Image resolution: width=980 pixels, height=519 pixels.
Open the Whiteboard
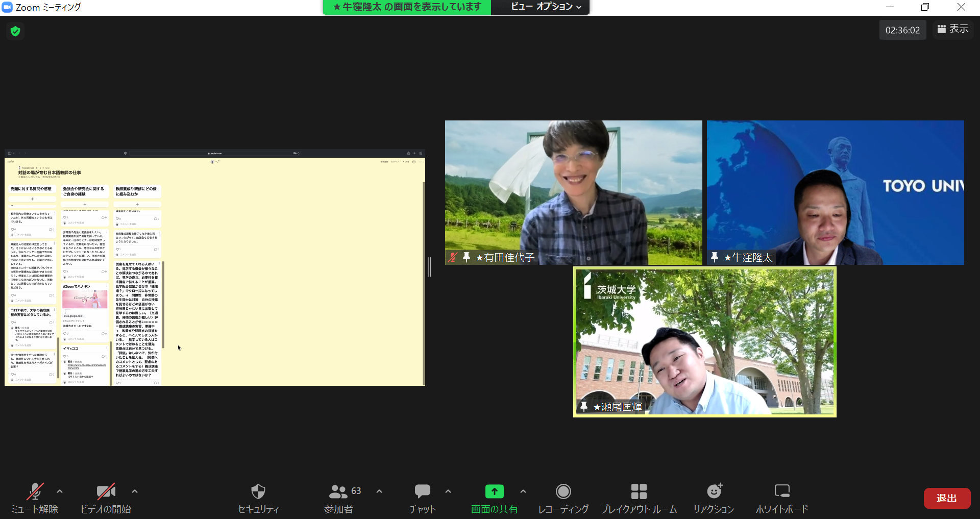point(781,492)
